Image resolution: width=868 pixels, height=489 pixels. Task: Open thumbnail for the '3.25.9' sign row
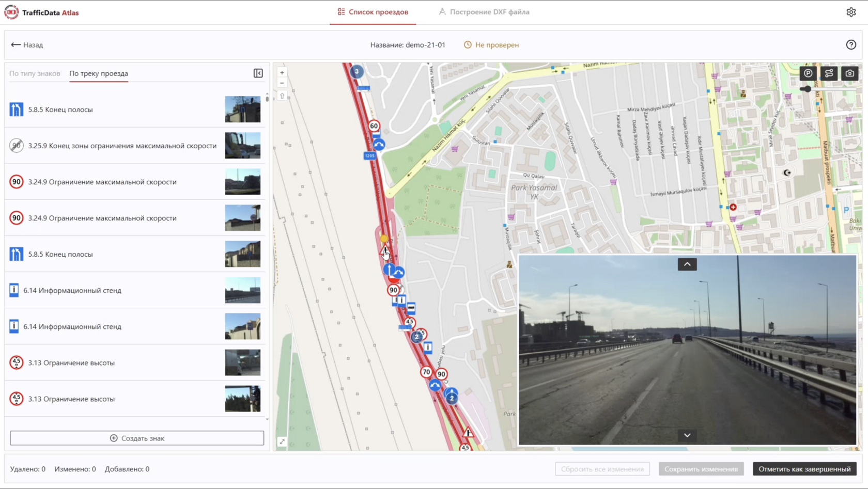243,146
